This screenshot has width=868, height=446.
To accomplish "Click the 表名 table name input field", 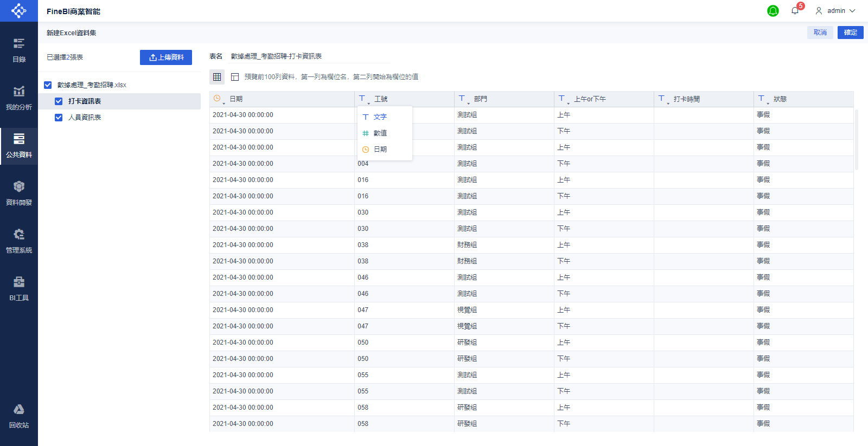I will coord(325,56).
